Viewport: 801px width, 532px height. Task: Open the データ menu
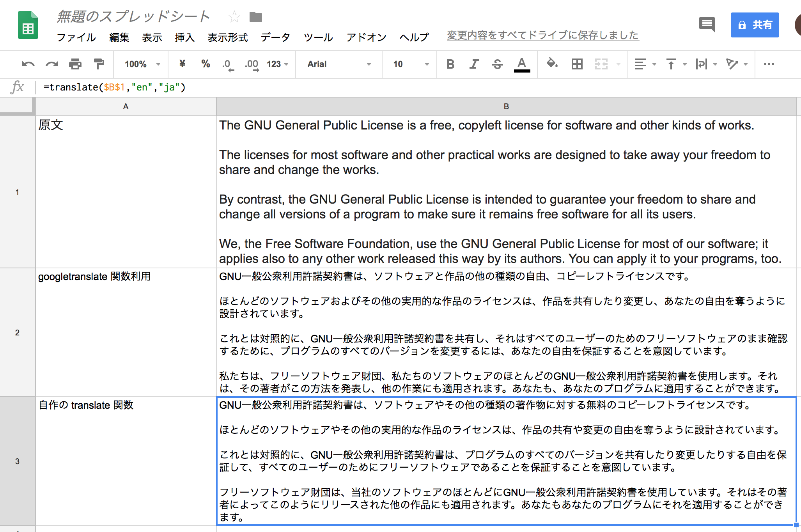tap(275, 37)
